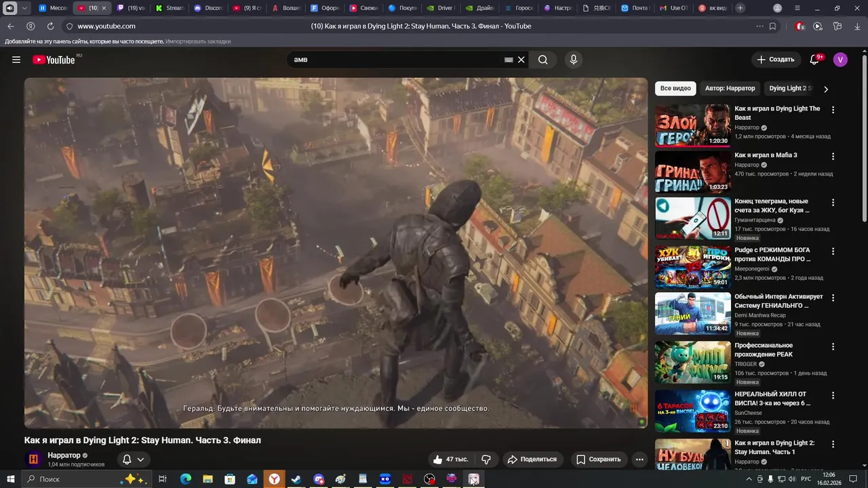Screen dimensions: 868x488
Task: Open options for Конец телеграма video
Action: coord(833,203)
